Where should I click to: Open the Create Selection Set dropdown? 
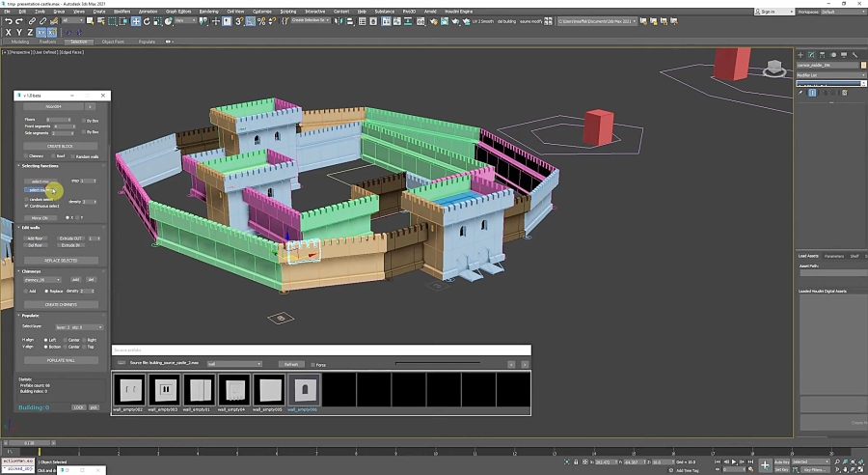(311, 21)
